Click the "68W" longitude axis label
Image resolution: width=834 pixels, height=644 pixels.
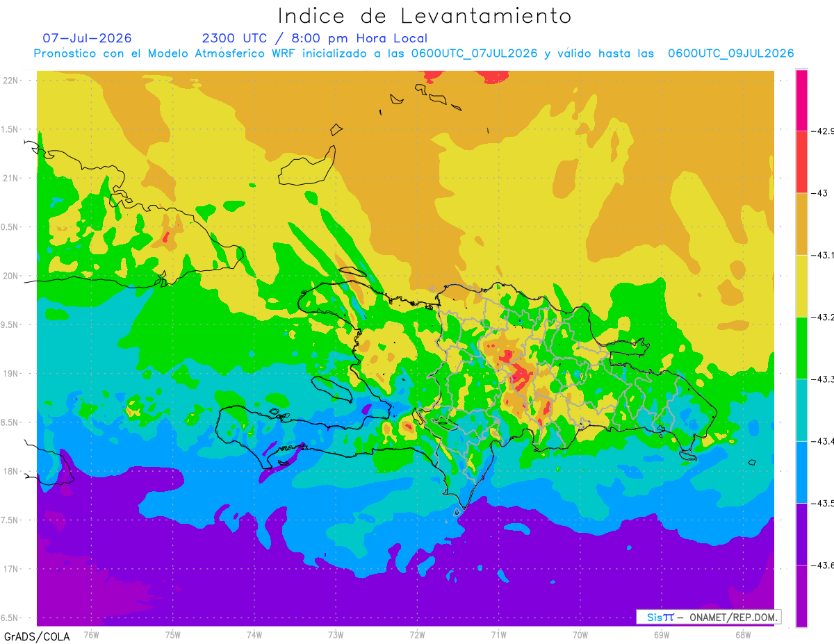click(743, 634)
